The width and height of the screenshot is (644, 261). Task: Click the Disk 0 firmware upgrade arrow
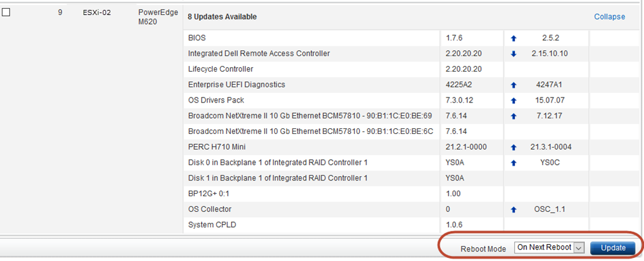click(x=513, y=163)
